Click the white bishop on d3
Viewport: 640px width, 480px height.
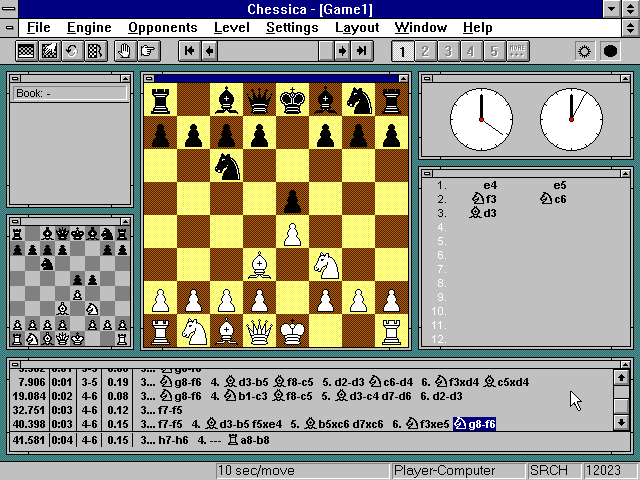(259, 266)
